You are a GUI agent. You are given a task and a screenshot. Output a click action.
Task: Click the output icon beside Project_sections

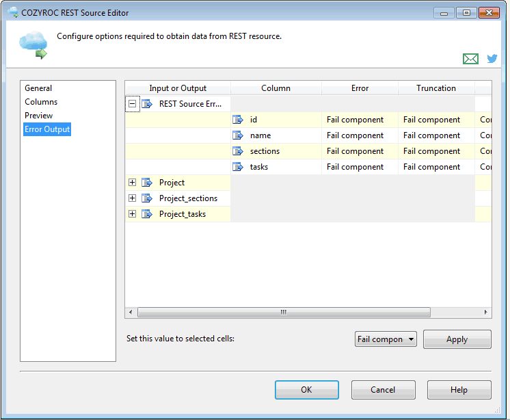(147, 198)
